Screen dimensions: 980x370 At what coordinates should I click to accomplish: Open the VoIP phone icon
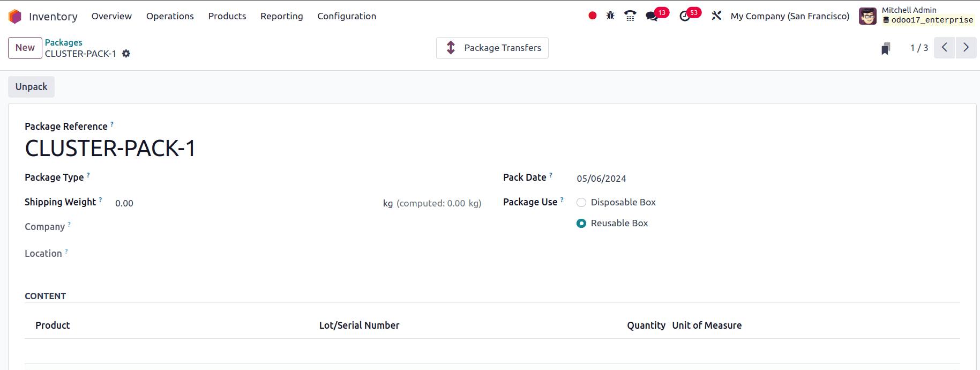coord(630,16)
